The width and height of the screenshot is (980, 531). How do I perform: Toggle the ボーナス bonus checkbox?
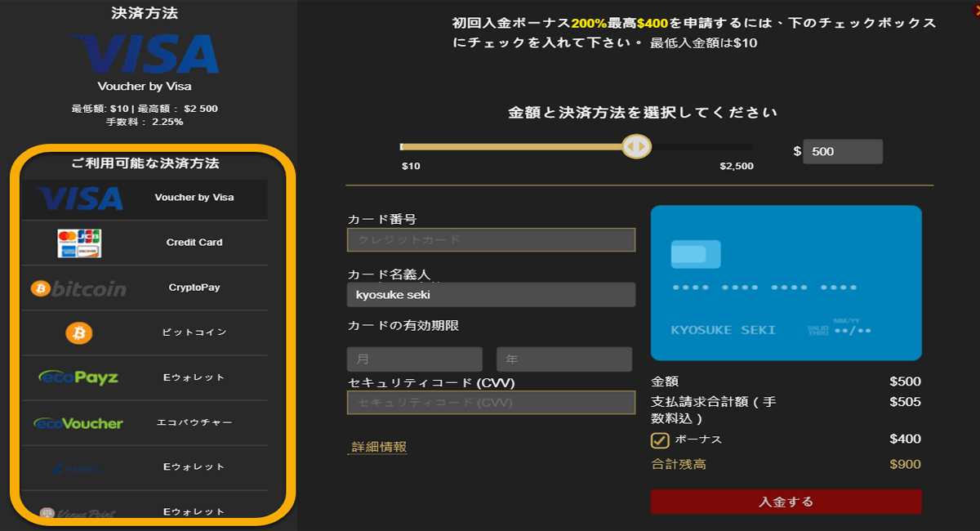(660, 440)
